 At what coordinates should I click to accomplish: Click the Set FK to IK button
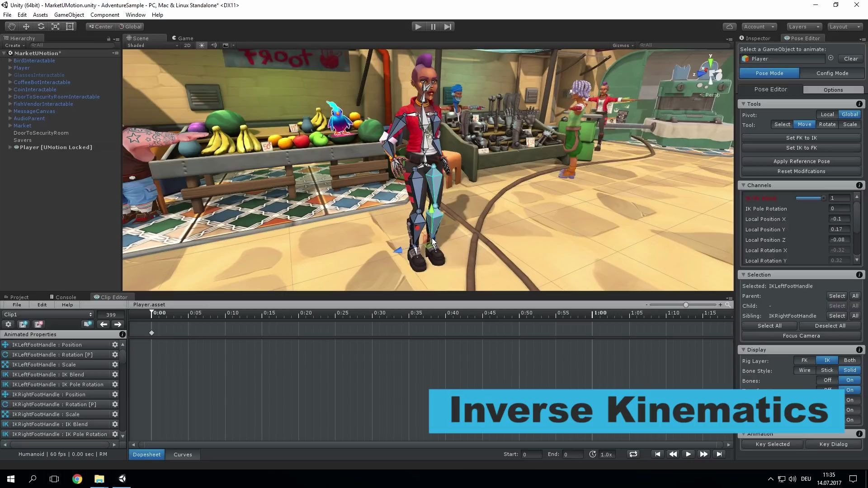801,138
